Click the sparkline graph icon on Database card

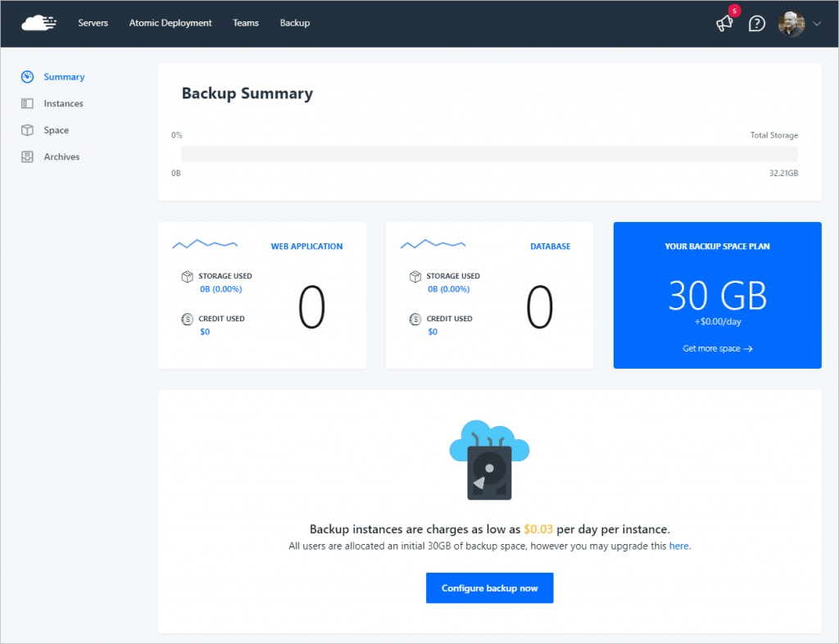tap(433, 243)
